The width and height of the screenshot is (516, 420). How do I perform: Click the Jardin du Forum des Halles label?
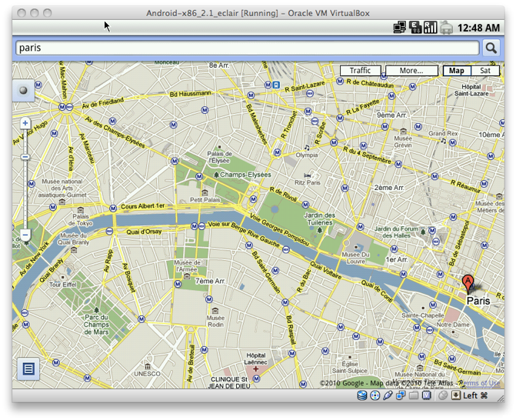tap(396, 232)
